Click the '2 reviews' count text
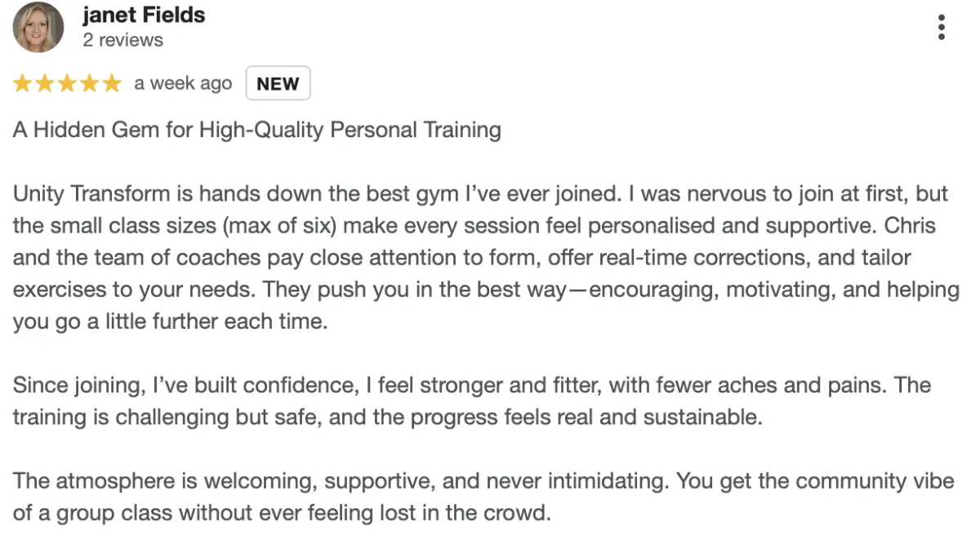Image resolution: width=980 pixels, height=541 pixels. tap(122, 40)
